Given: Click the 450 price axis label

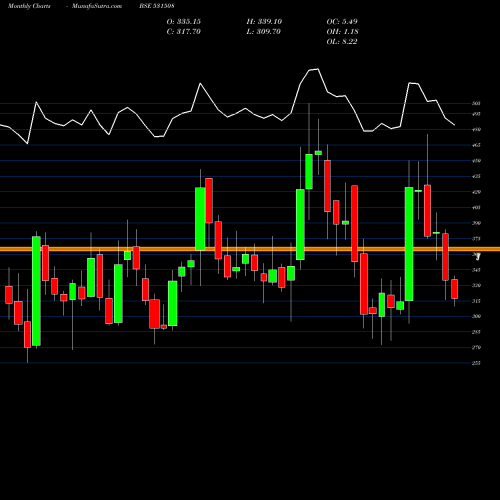Looking at the screenshot, I should point(476,161).
